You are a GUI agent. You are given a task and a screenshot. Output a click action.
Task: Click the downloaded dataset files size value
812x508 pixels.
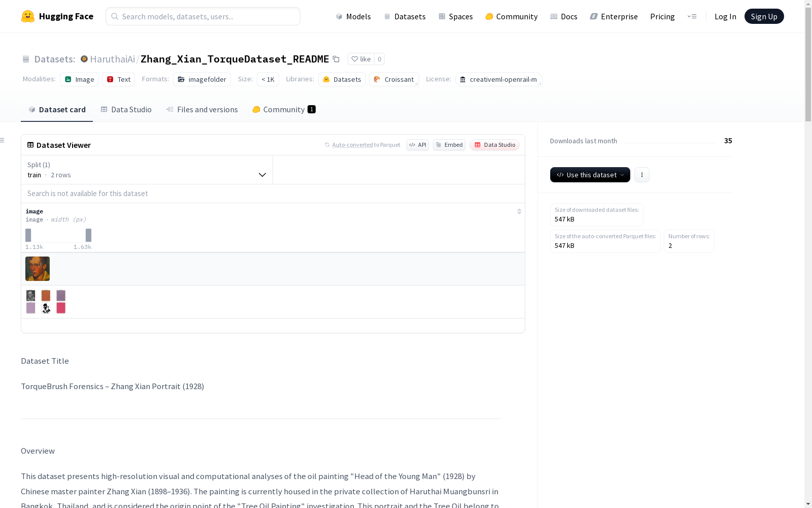pyautogui.click(x=564, y=219)
